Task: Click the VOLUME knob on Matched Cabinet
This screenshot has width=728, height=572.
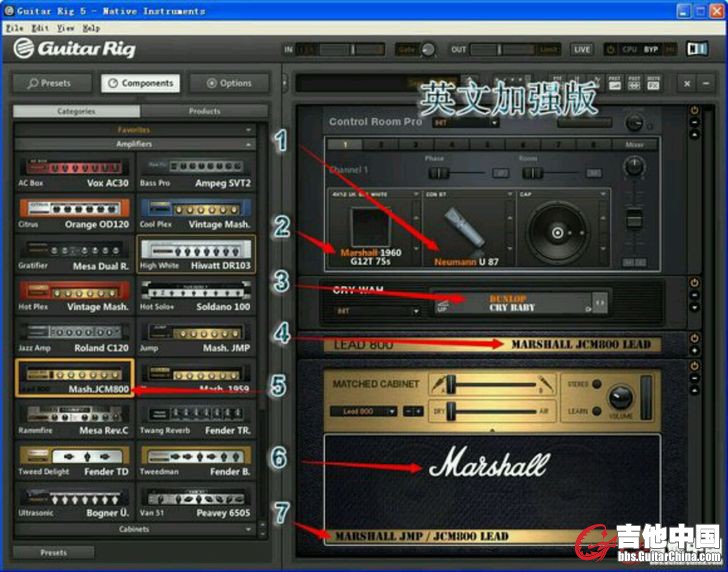Action: (621, 397)
